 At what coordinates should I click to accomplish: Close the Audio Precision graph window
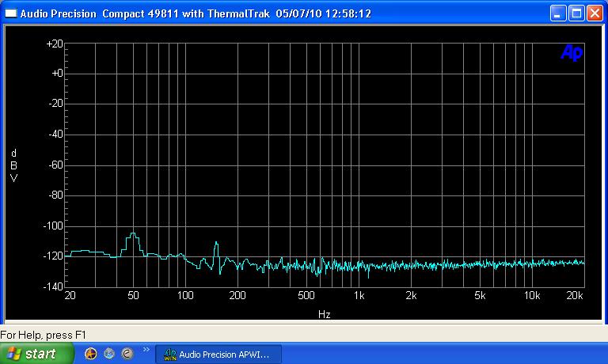[x=595, y=13]
